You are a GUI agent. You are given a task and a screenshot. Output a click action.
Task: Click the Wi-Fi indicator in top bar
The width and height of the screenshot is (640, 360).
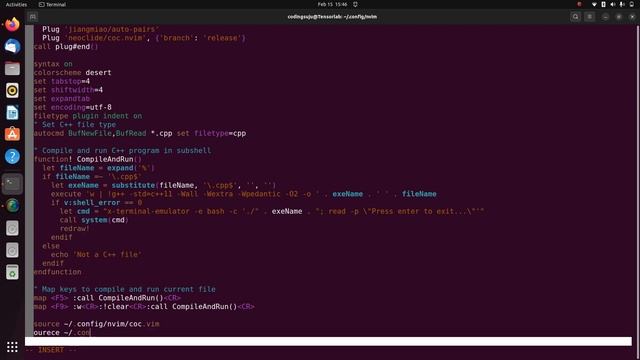pyautogui.click(x=594, y=4)
